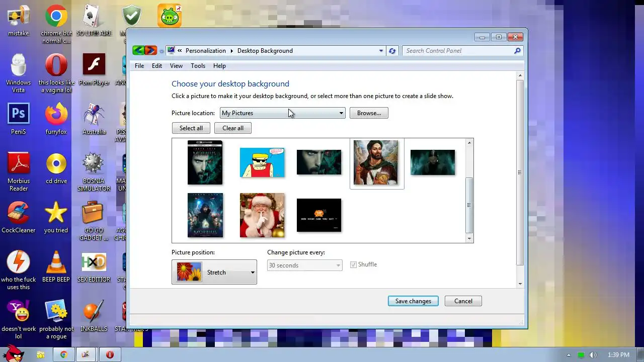Click the green tray icon
Screen dimensions: 644x362
(581, 355)
